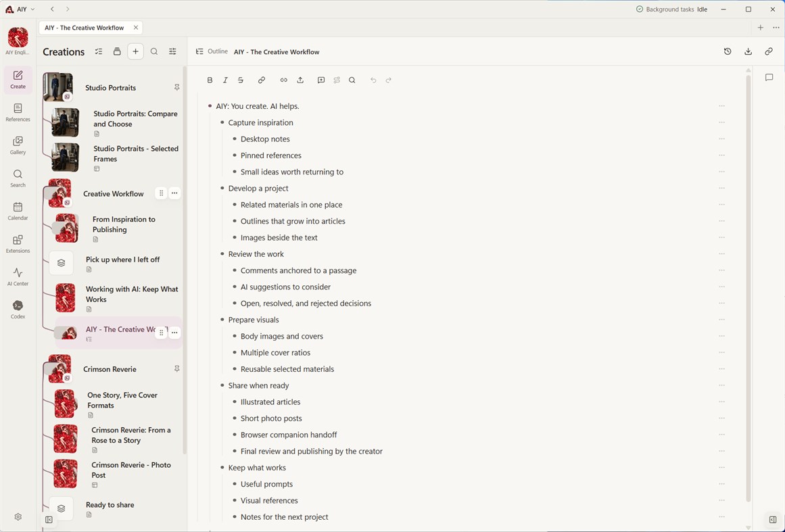The width and height of the screenshot is (785, 532).
Task: Click Background tasks Idle status
Action: point(671,9)
